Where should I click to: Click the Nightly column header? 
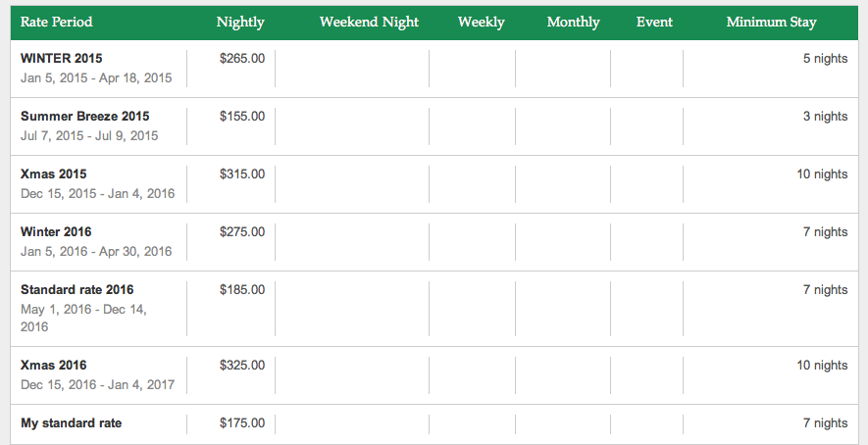click(x=240, y=23)
